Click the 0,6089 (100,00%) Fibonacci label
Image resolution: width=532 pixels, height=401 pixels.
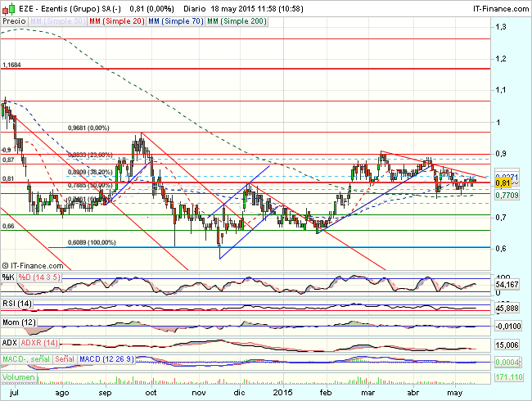pyautogui.click(x=92, y=242)
